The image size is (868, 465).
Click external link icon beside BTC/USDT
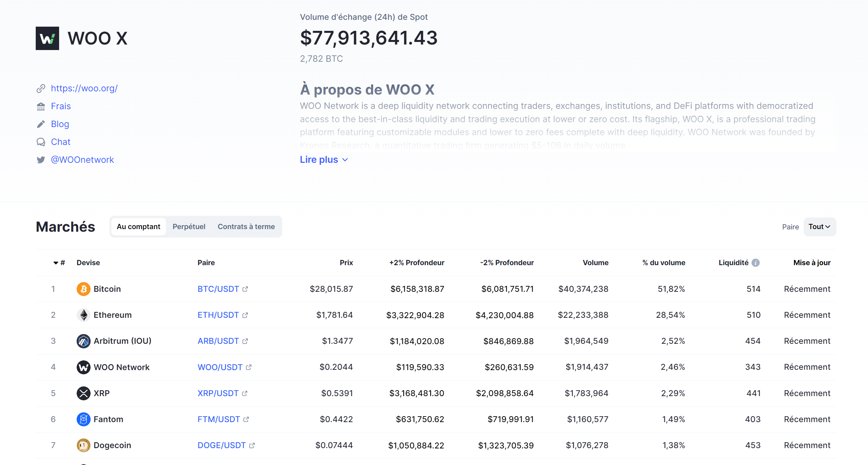245,289
